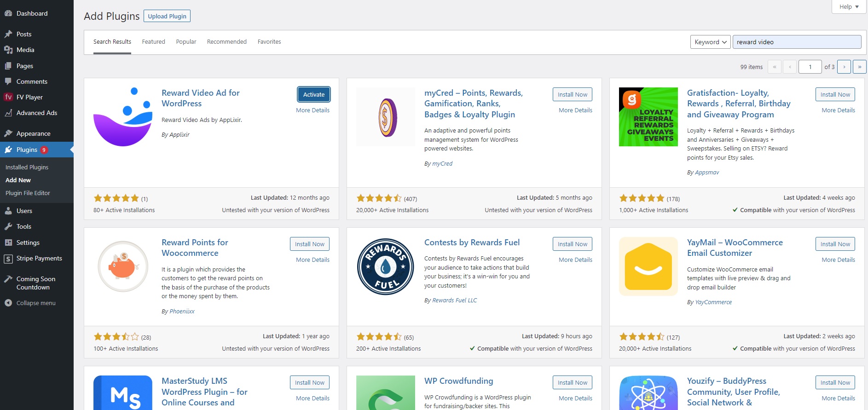Image resolution: width=868 pixels, height=410 pixels.
Task: Click the myCred coin plugin icon
Action: (386, 117)
